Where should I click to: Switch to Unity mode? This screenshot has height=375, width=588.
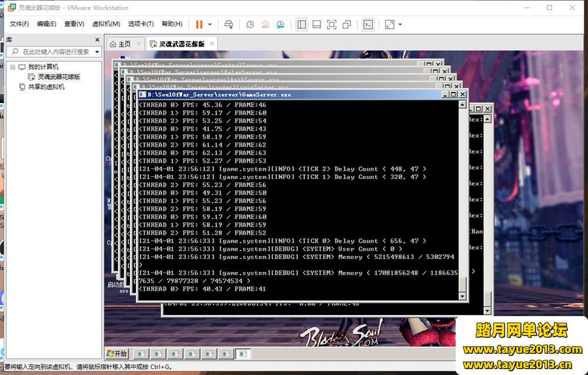[347, 24]
